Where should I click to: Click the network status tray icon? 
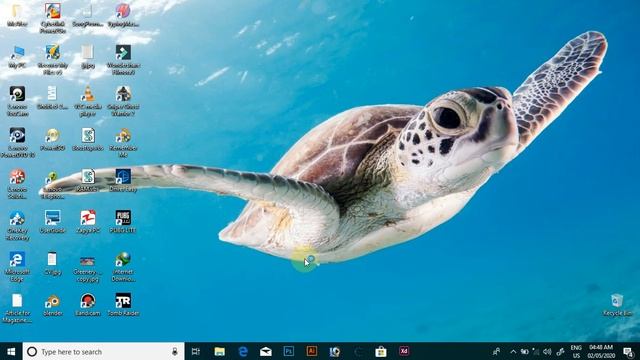(536, 351)
